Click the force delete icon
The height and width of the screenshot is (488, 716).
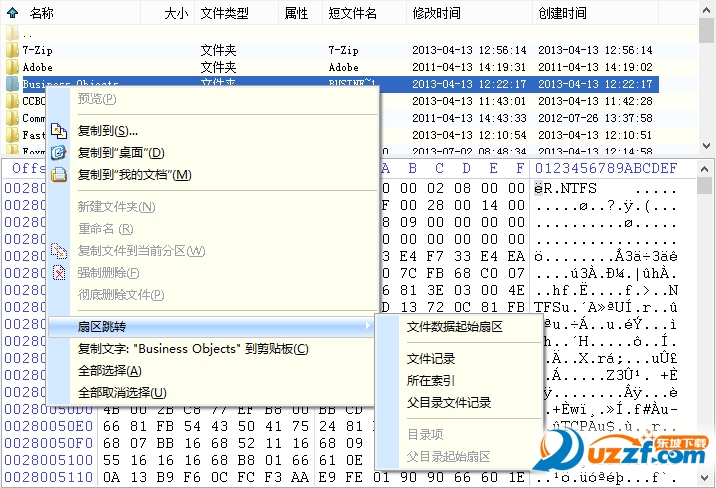pos(59,273)
